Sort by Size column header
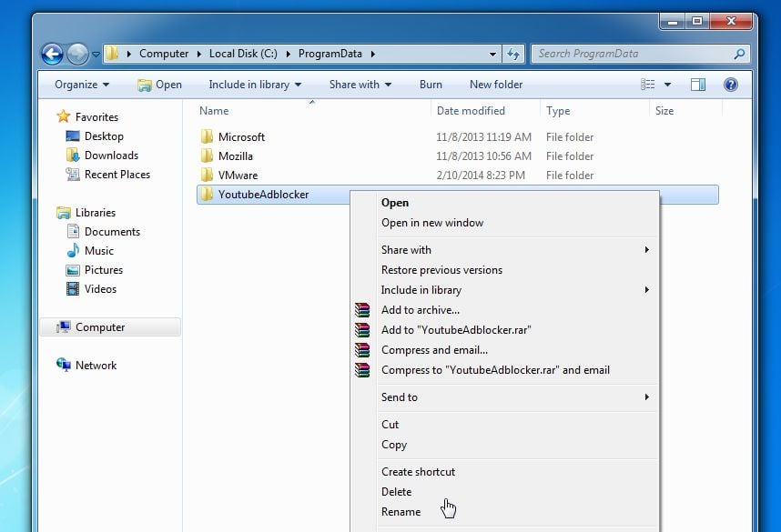This screenshot has height=532, width=781. tap(664, 111)
